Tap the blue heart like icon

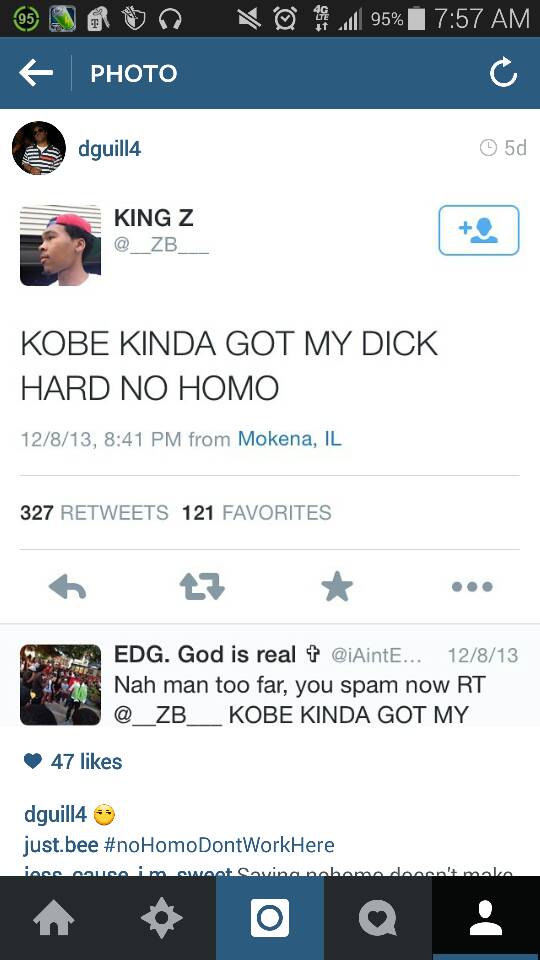32,761
